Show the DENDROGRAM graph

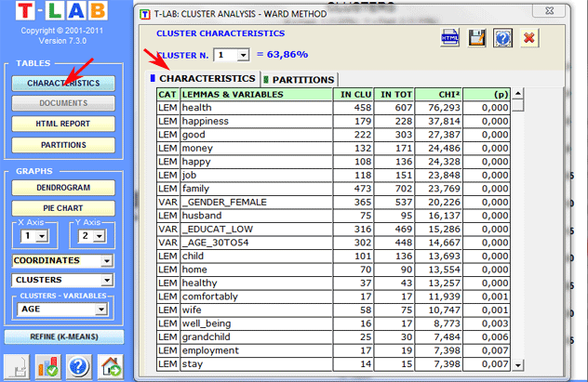pos(63,188)
